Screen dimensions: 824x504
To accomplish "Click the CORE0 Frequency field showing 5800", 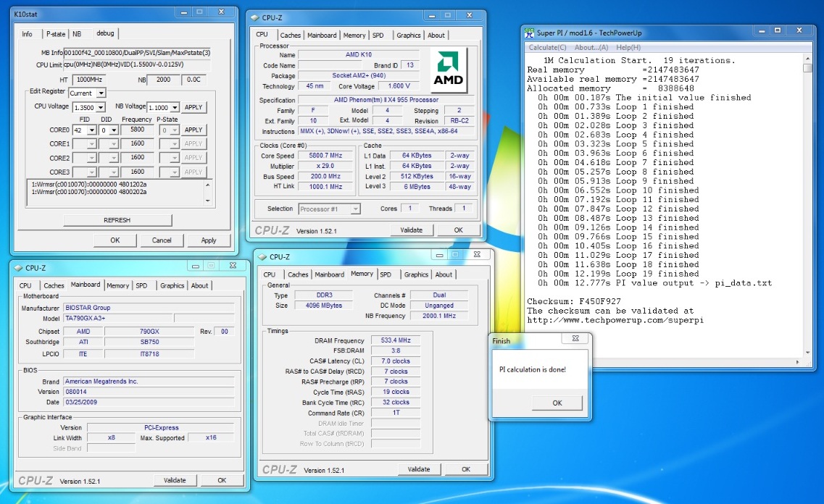I will [x=137, y=130].
